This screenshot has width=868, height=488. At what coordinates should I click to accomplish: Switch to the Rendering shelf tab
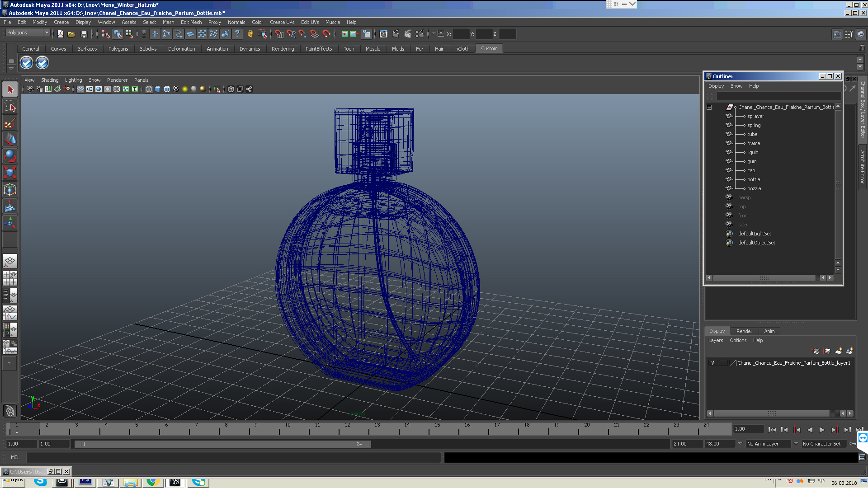click(283, 49)
